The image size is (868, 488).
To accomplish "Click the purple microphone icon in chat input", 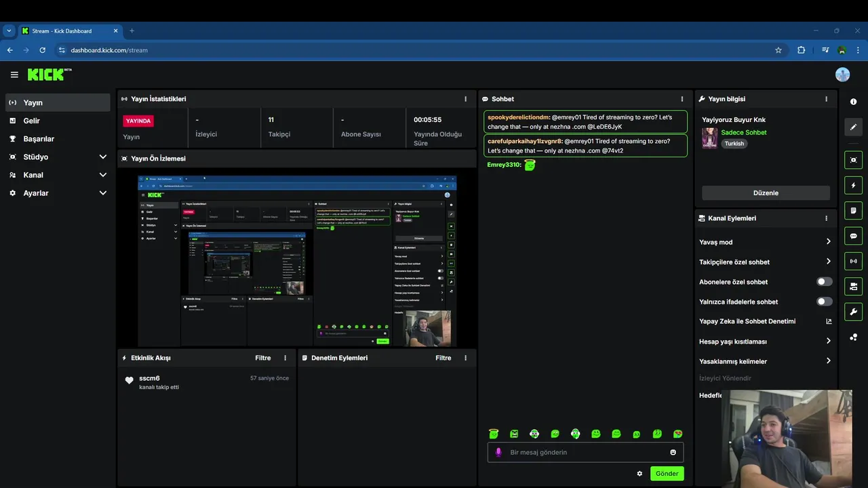I will click(x=498, y=452).
